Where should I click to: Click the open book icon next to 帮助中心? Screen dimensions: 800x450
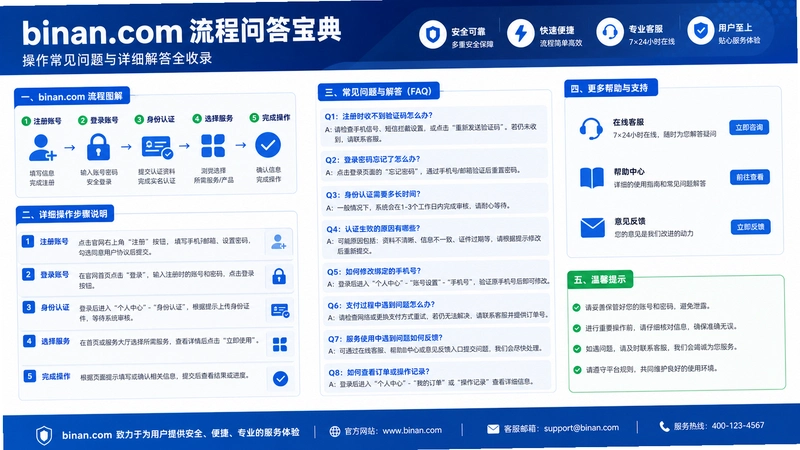[x=592, y=178]
